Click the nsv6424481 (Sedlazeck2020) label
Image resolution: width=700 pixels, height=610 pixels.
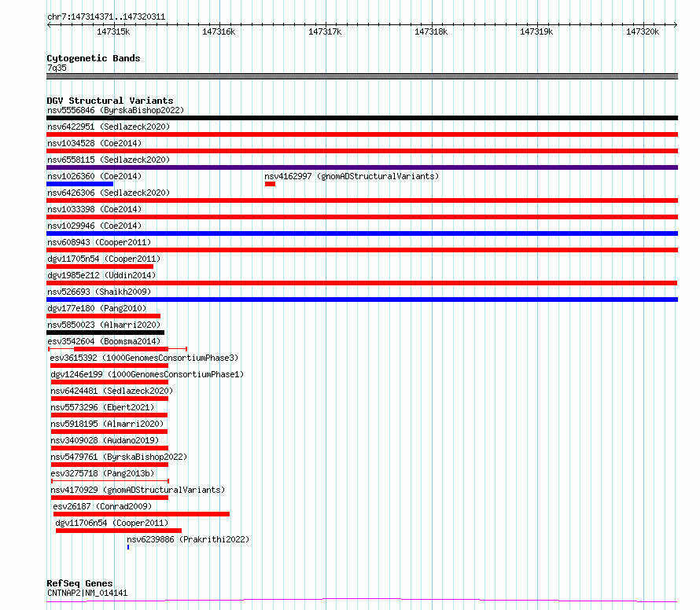[x=112, y=391]
